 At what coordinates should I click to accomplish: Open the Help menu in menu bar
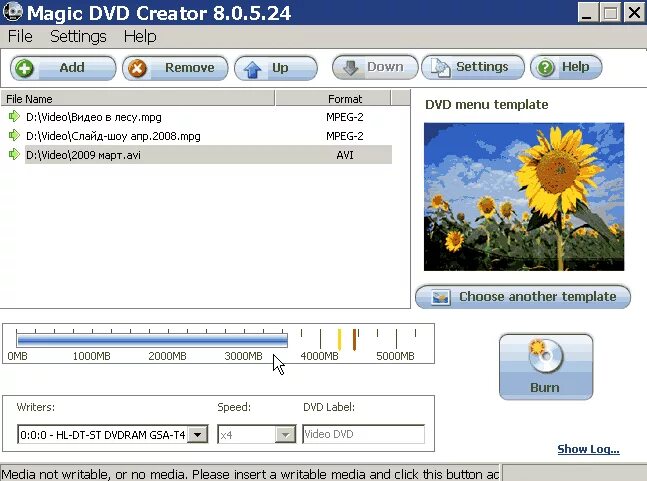pyautogui.click(x=140, y=36)
